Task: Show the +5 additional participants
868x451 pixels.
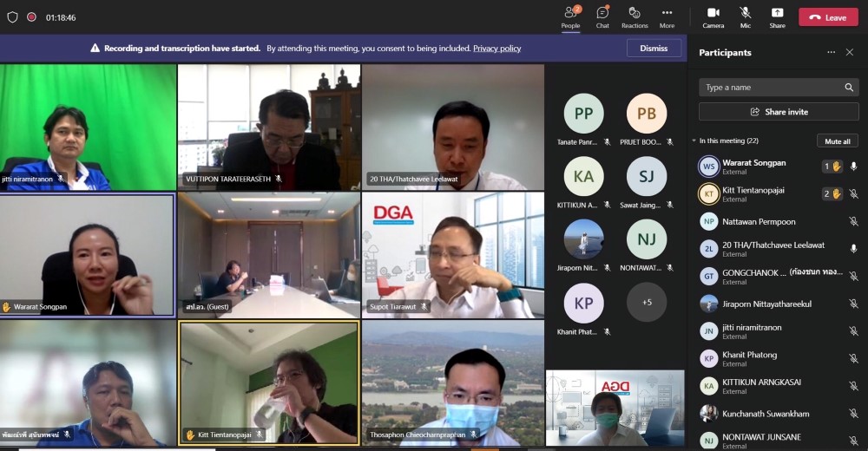Action: point(647,303)
